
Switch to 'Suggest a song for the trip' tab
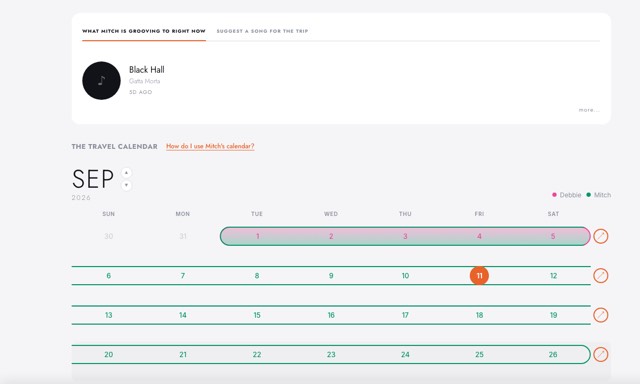[x=262, y=31]
